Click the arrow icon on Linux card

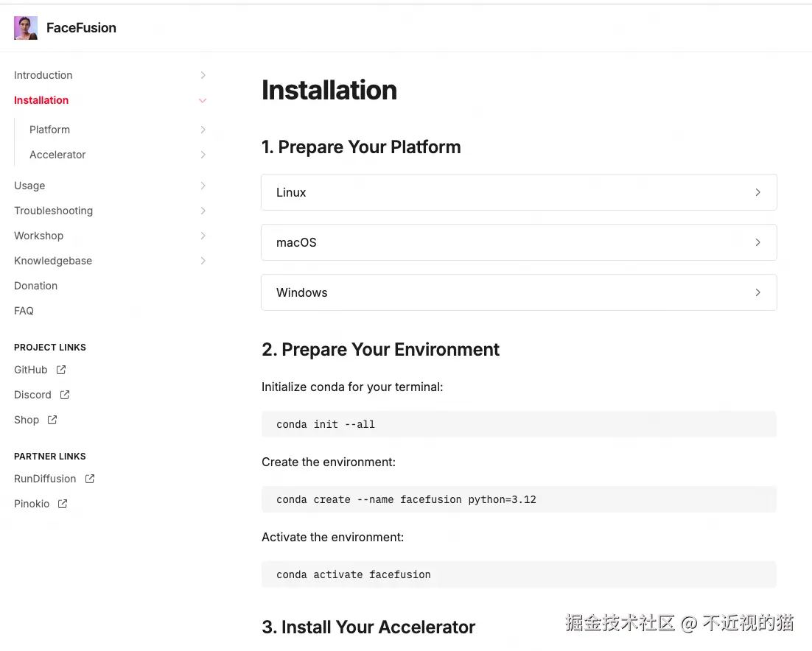point(757,192)
